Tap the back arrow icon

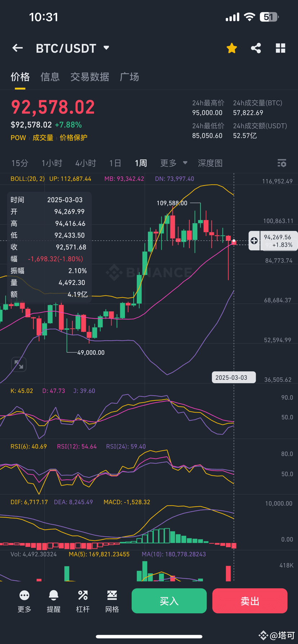(x=18, y=48)
